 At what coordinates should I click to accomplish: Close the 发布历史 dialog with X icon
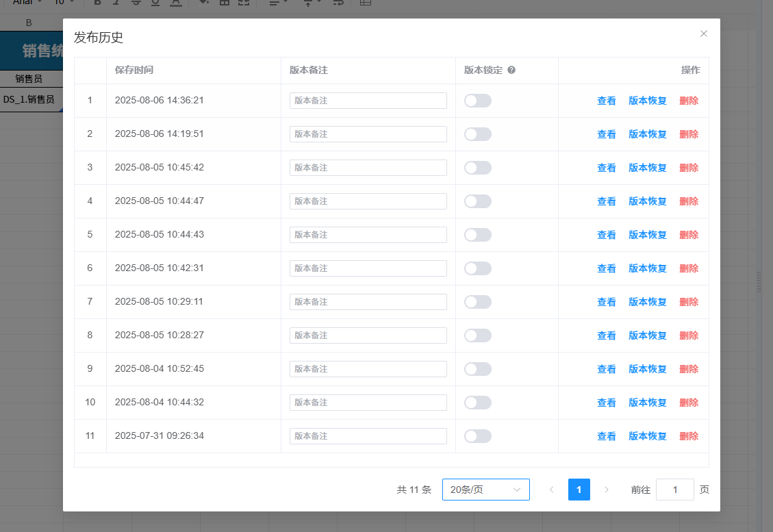click(704, 34)
